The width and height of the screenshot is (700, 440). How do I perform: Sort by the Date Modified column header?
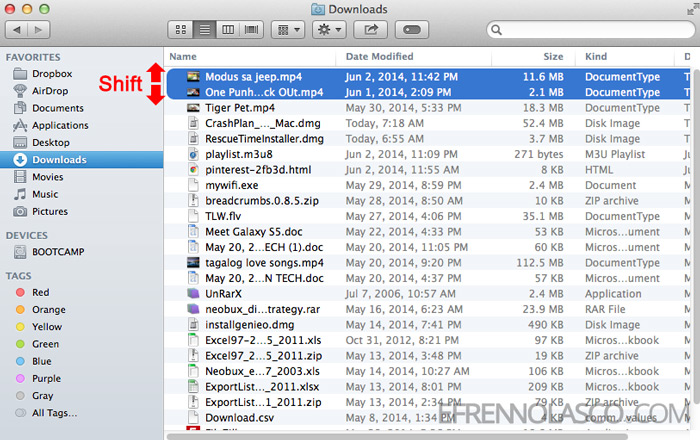[x=379, y=57]
